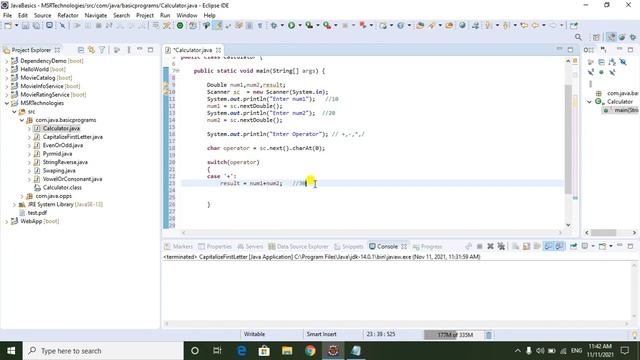
Task: Toggle Scroll Lock in Console toolbar
Action: 526,246
